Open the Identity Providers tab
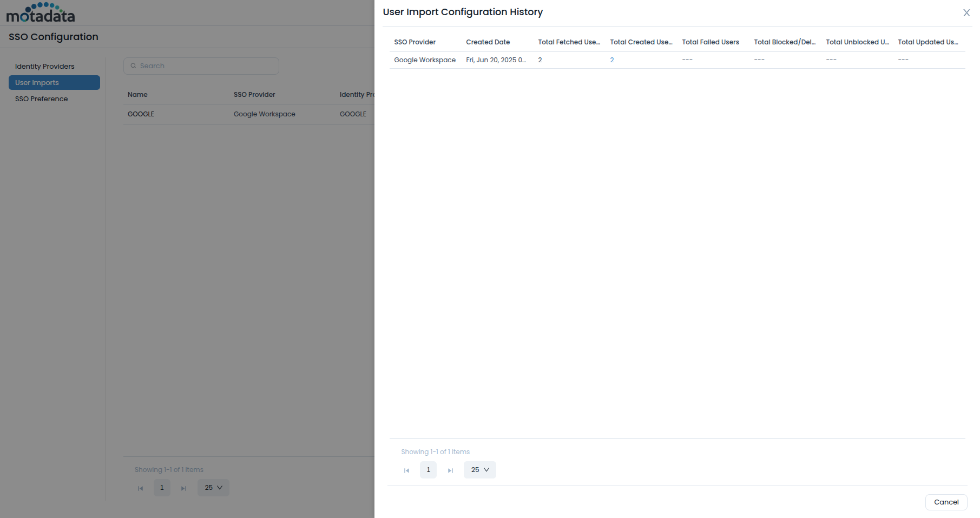The height and width of the screenshot is (518, 980). pyautogui.click(x=45, y=67)
